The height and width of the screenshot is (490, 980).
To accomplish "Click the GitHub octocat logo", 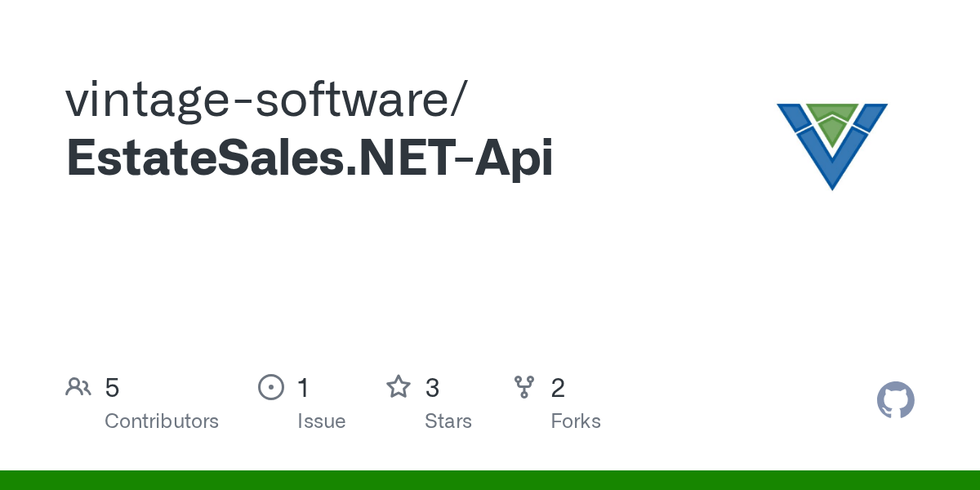I will [x=896, y=400].
